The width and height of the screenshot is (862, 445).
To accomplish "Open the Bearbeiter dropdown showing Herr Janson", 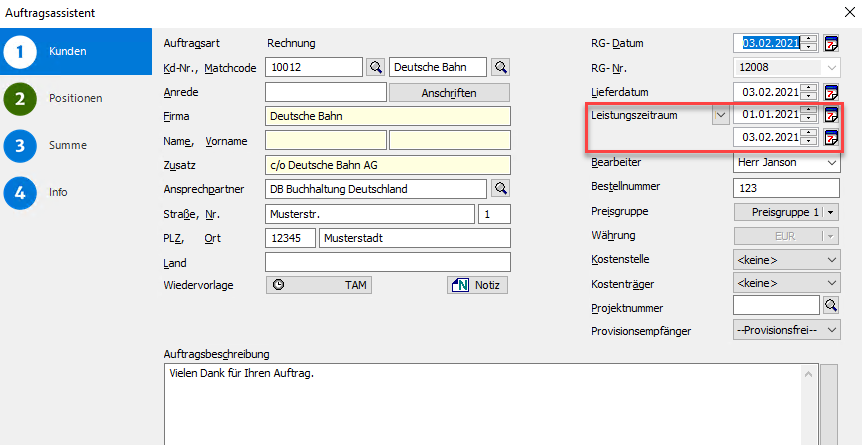I will (785, 162).
